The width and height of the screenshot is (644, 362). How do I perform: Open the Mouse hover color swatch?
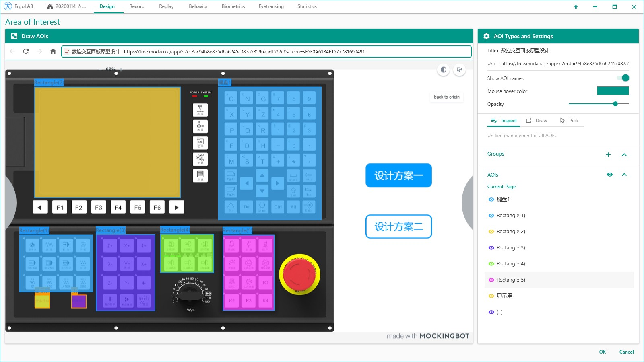point(613,91)
